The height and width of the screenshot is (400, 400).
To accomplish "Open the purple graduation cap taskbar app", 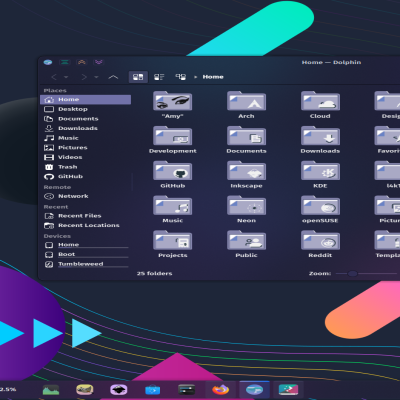I will (119, 390).
